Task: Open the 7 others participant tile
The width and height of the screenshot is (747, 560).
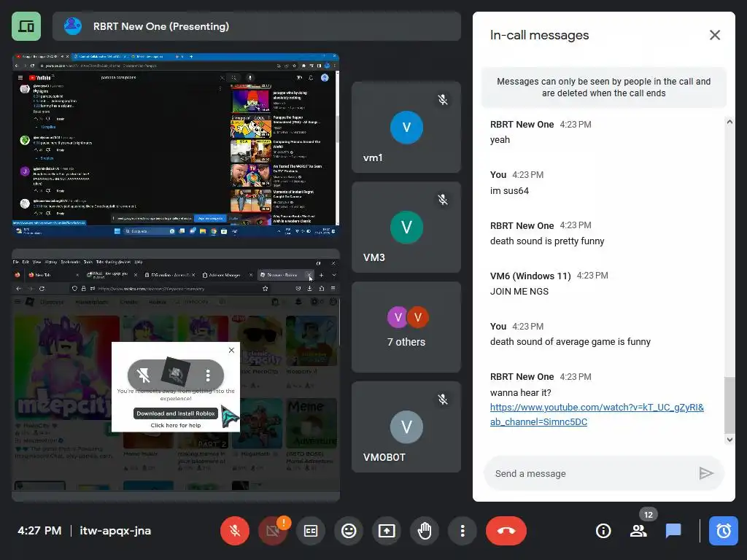Action: (406, 327)
